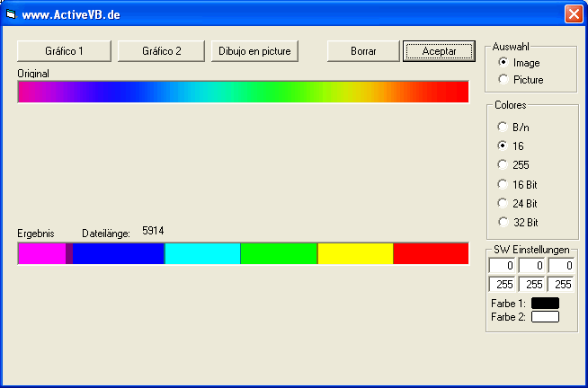Click the white Farbe 2 color swatch
Image resolution: width=588 pixels, height=388 pixels.
[x=545, y=316]
